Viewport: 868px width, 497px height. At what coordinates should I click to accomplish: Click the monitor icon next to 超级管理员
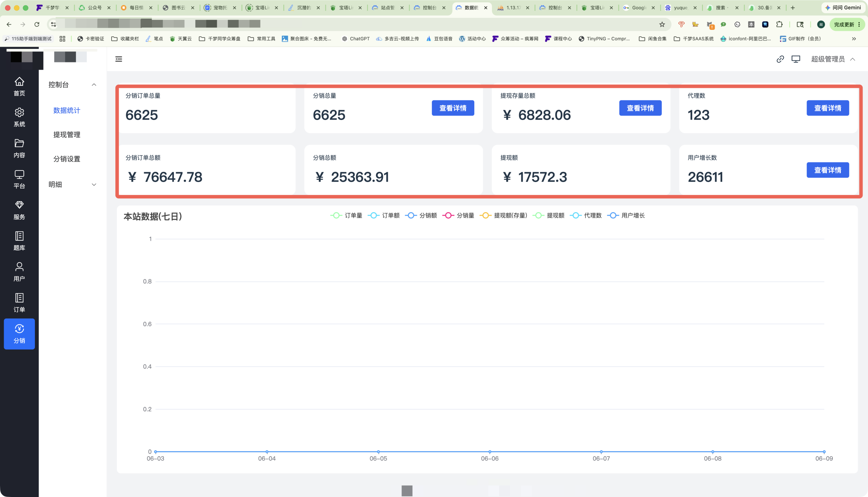coord(796,59)
